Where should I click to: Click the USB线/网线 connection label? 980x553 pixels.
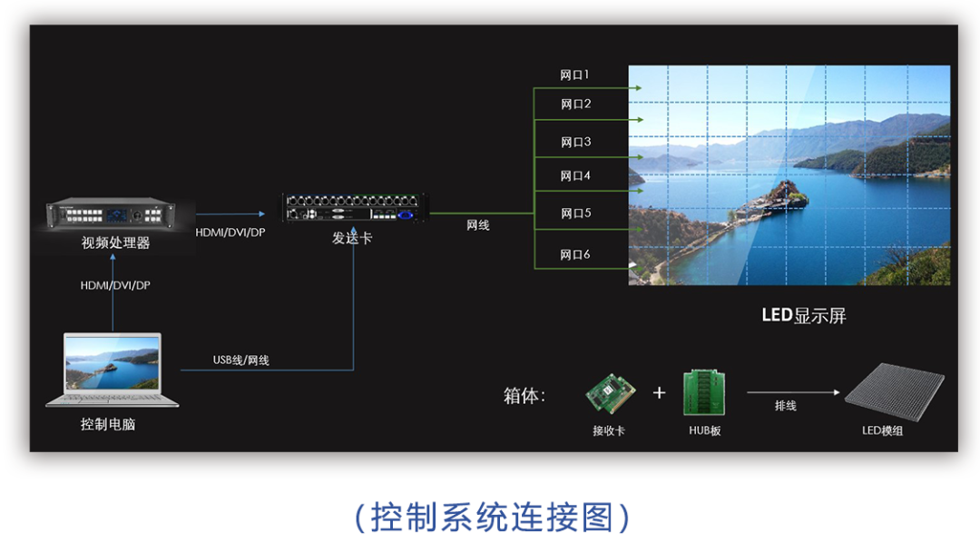241,360
